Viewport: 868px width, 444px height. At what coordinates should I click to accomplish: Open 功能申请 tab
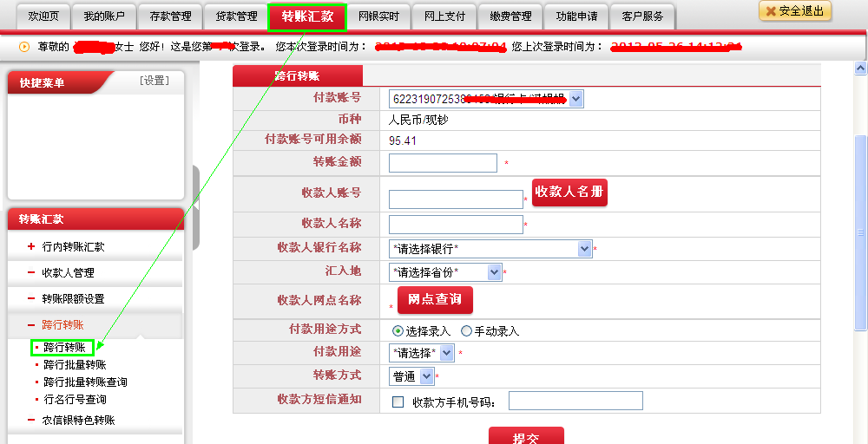coord(577,16)
